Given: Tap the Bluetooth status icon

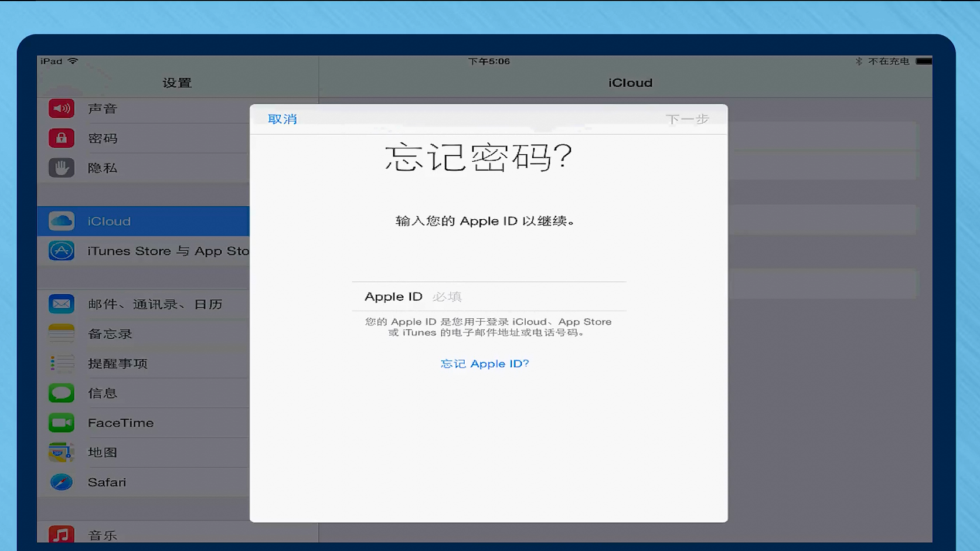Looking at the screenshot, I should 859,61.
